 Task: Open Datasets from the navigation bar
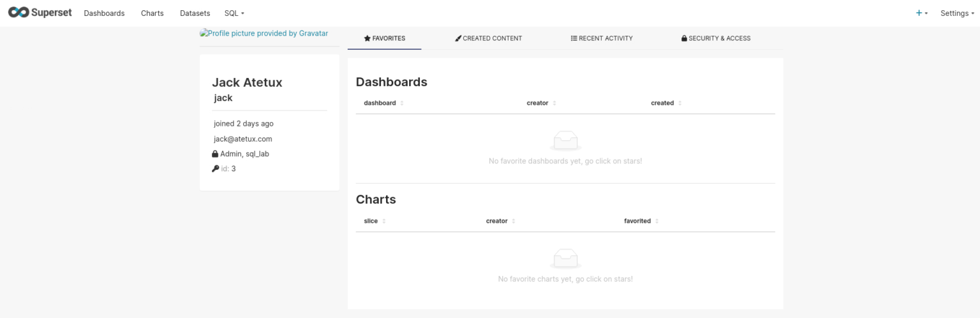tap(195, 13)
